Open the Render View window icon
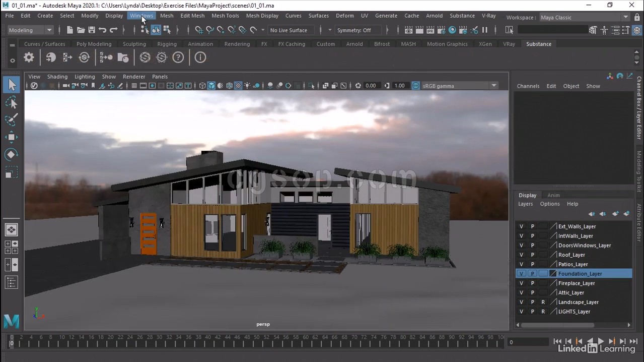 point(408,30)
